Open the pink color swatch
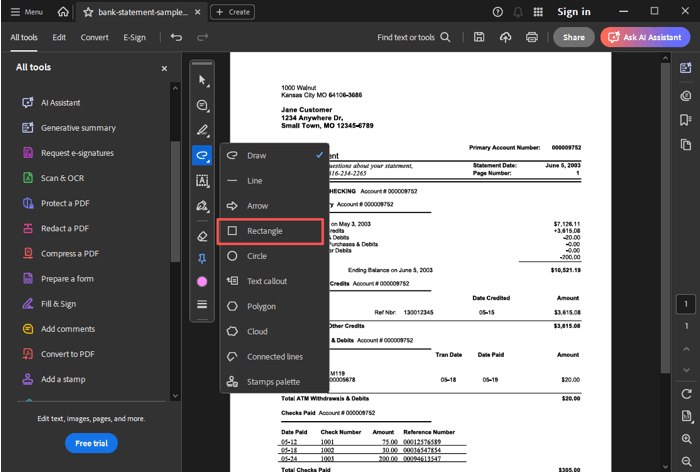Viewport: 700px width, 472px height. pyautogui.click(x=202, y=281)
